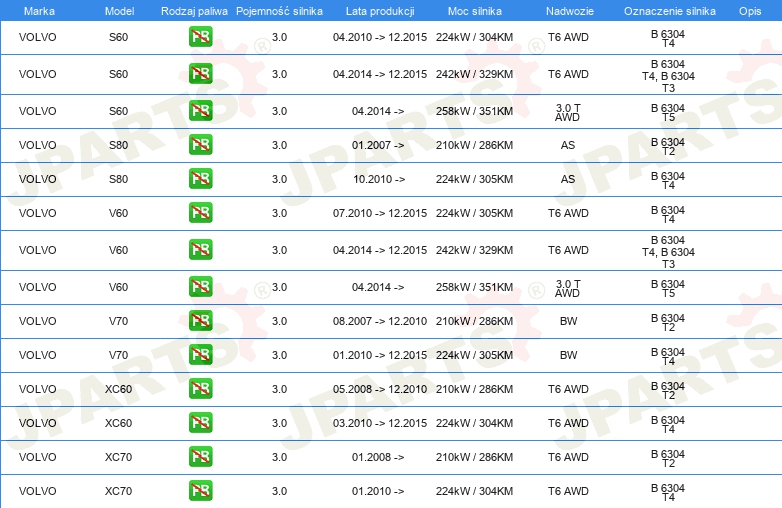The width and height of the screenshot is (782, 508).
Task: Click 224kW / 305KM in the V70 row
Action: [x=474, y=355]
